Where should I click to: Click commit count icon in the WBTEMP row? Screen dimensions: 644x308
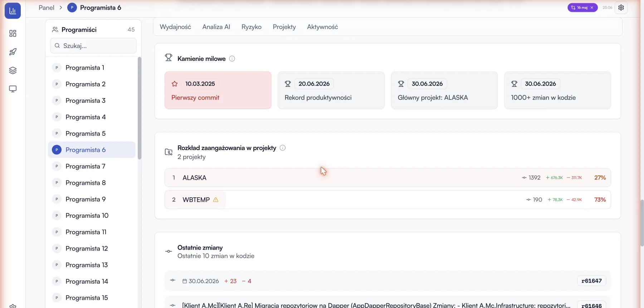(x=528, y=200)
